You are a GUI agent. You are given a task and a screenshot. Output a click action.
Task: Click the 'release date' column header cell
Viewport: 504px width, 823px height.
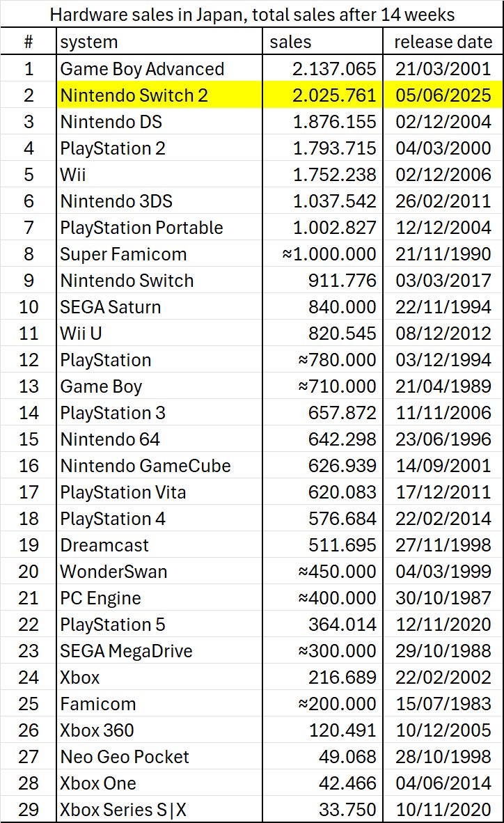443,42
